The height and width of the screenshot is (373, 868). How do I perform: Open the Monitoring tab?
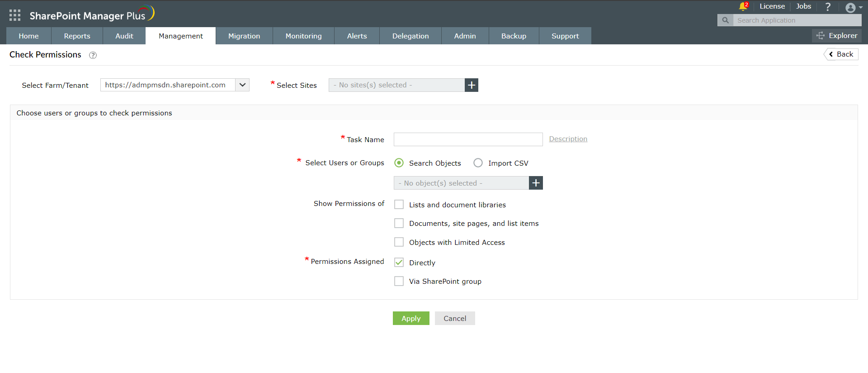click(x=303, y=36)
